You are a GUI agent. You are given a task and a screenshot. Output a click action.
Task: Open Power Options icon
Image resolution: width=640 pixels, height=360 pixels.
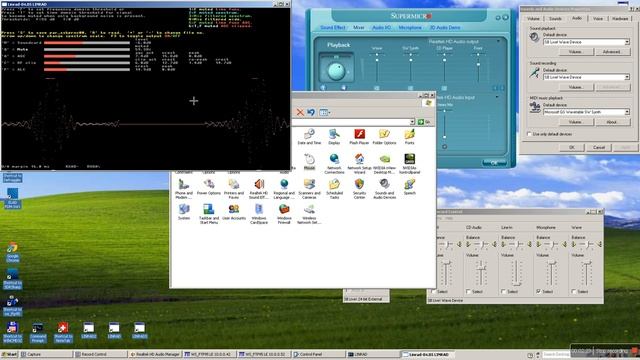pyautogui.click(x=209, y=187)
